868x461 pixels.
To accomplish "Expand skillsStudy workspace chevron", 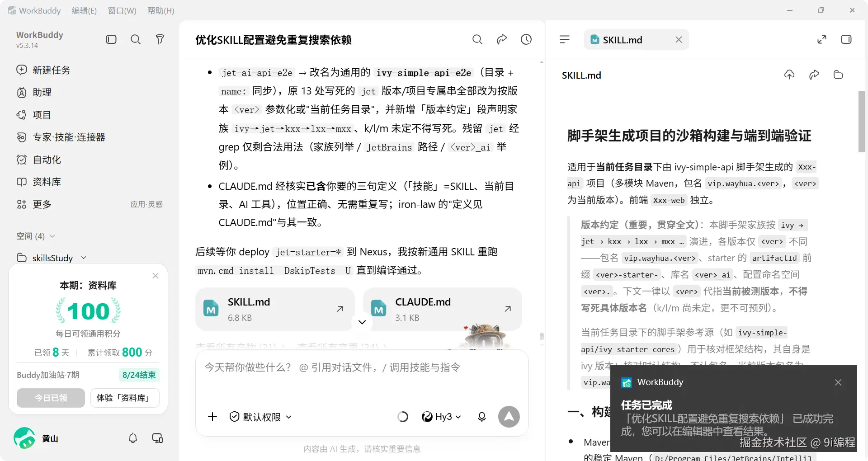I will coord(84,258).
